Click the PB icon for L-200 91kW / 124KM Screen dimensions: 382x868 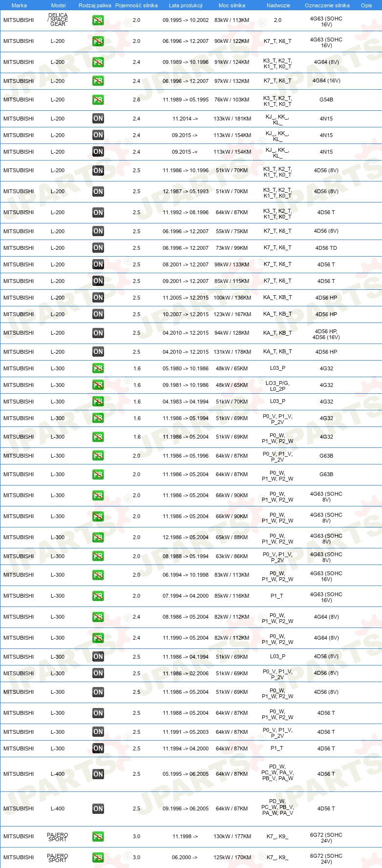point(98,62)
